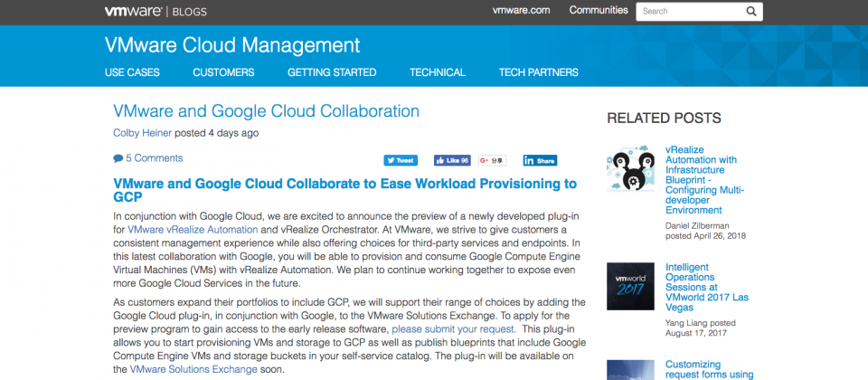This screenshot has height=380, width=868.
Task: Read the vRealize Automation with Infrastructure Blueprint post
Action: pyautogui.click(x=704, y=180)
